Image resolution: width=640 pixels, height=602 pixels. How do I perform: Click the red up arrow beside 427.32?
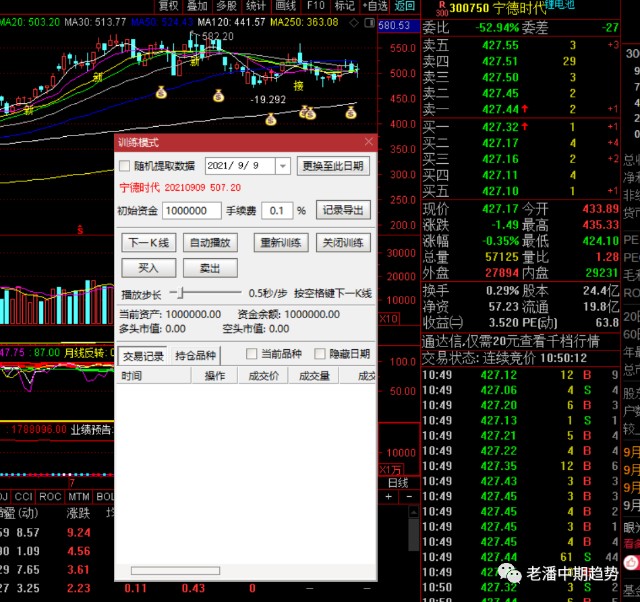(x=524, y=127)
